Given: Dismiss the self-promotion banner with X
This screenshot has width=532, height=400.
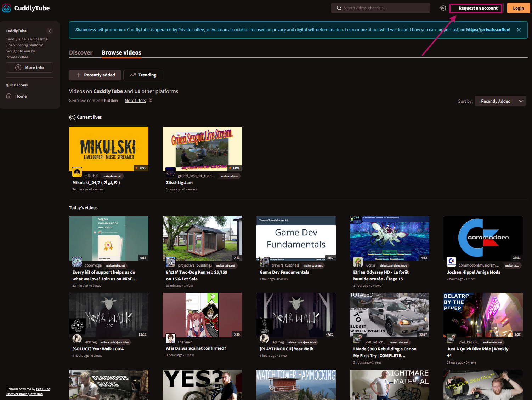Looking at the screenshot, I should [x=519, y=30].
